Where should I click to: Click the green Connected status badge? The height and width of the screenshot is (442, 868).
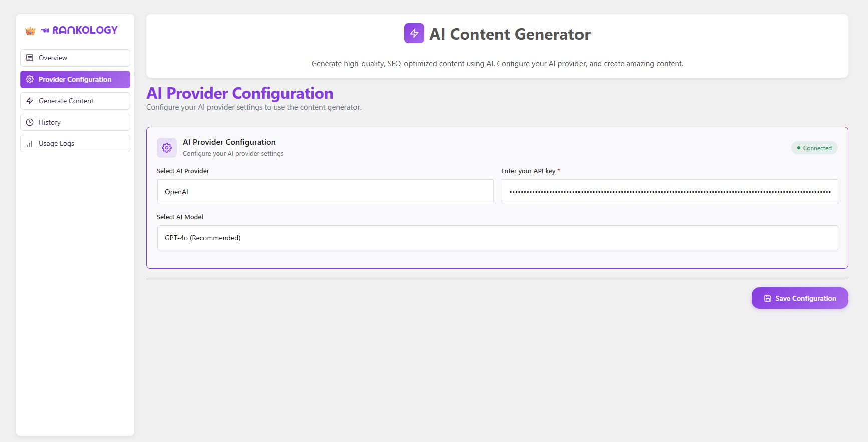814,148
